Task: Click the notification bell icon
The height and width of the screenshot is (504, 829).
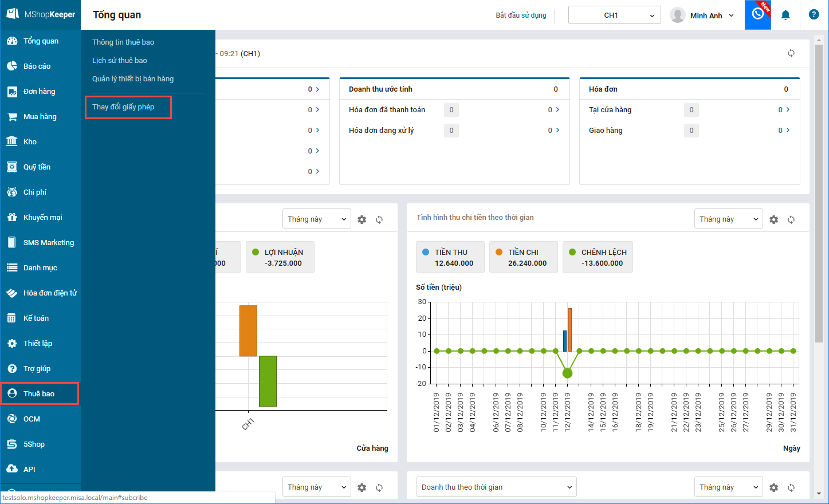Action: point(785,15)
